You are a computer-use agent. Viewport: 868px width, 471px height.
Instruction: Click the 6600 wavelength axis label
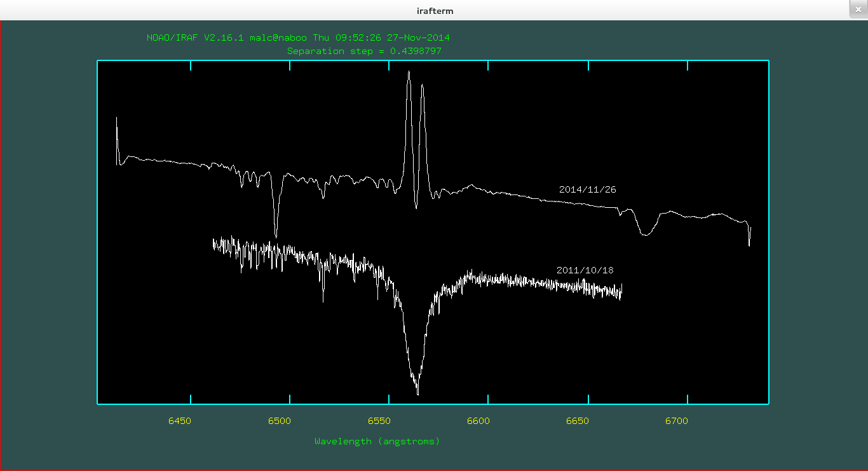[x=478, y=421]
